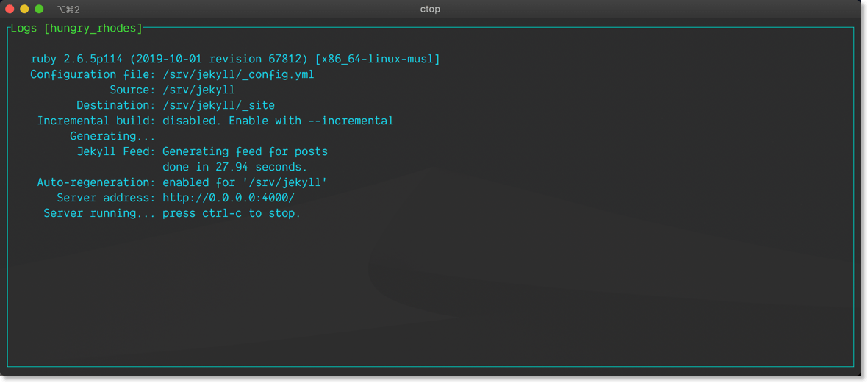Viewport: 868px width, 383px height.
Task: Minimize the terminal with the yellow button
Action: (x=24, y=9)
